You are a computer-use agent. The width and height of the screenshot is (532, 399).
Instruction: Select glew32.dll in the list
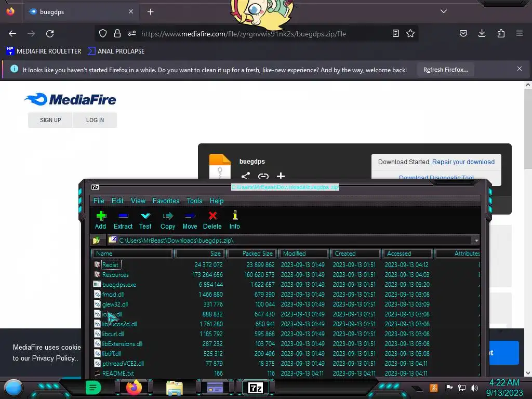click(x=115, y=304)
